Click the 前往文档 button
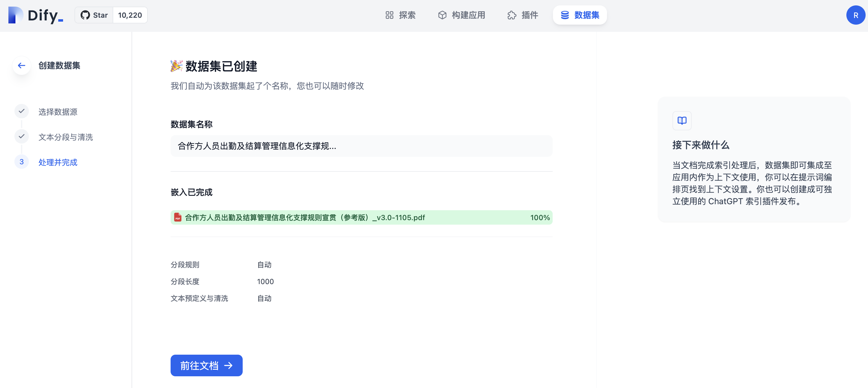Viewport: 868px width, 388px height. click(206, 365)
